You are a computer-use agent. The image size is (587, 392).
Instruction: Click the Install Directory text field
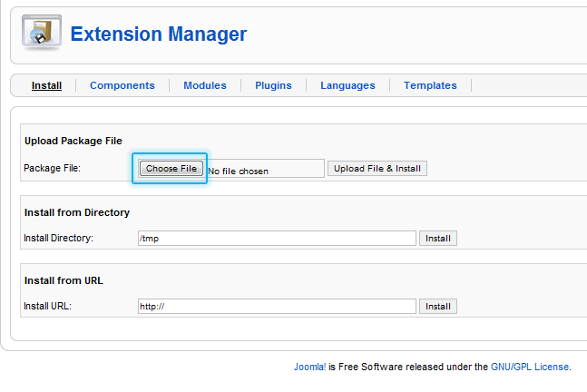pyautogui.click(x=277, y=238)
